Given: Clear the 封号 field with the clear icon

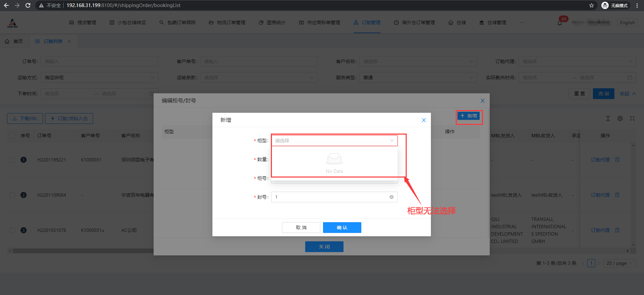Looking at the screenshot, I should pos(392,197).
